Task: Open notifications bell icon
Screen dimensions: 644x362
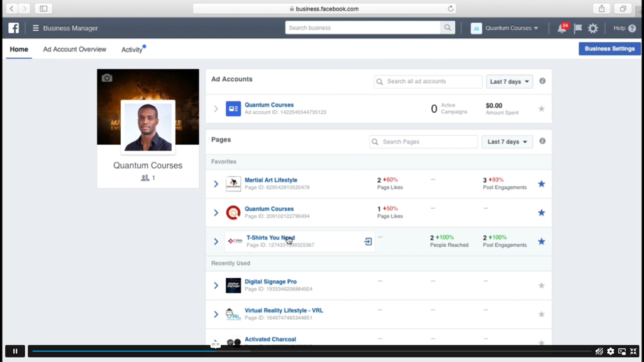Action: [x=562, y=28]
